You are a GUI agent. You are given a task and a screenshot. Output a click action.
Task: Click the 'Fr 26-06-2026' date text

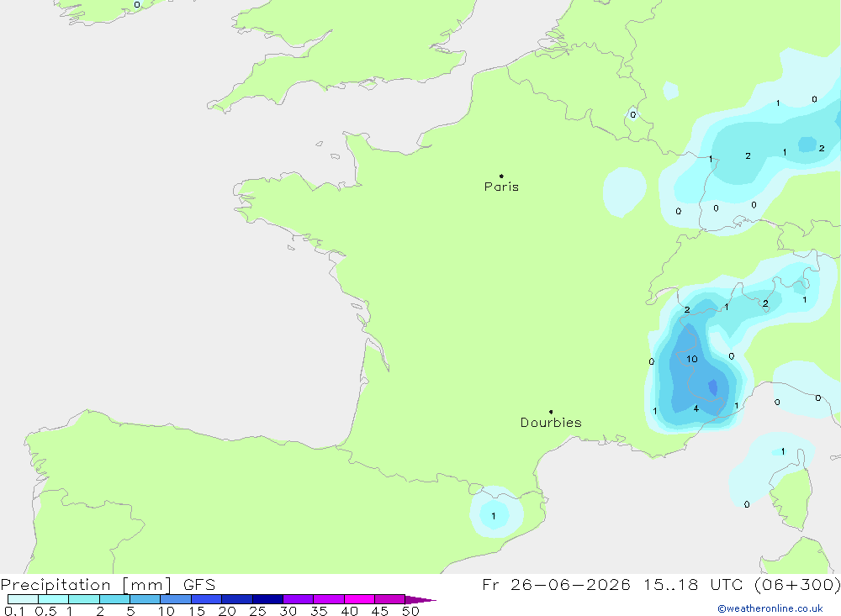coord(556,584)
